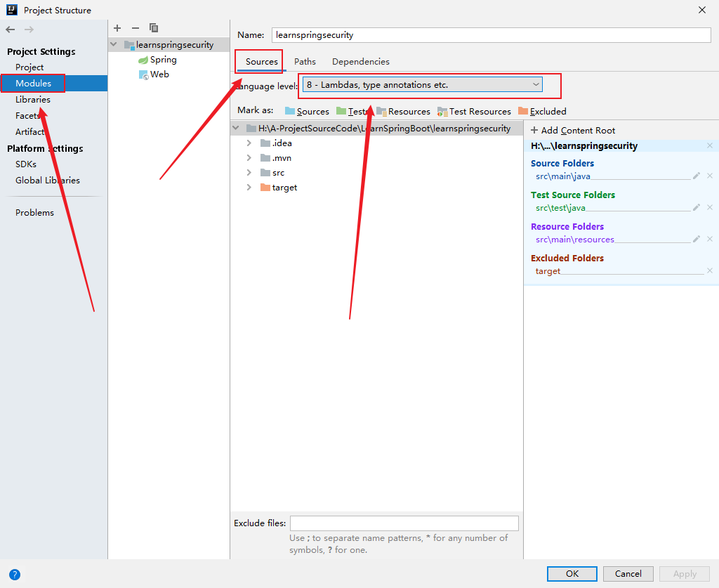Edit src\main\resources folder properties
The width and height of the screenshot is (719, 588).
click(697, 239)
